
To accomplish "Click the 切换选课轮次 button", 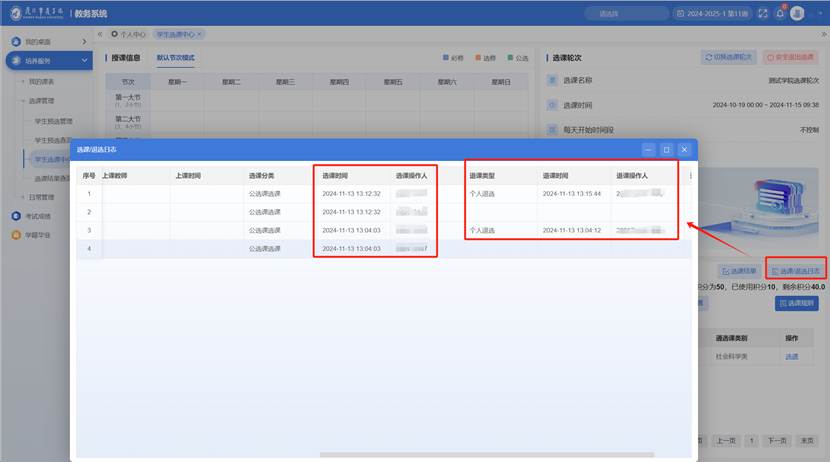I will [x=728, y=58].
